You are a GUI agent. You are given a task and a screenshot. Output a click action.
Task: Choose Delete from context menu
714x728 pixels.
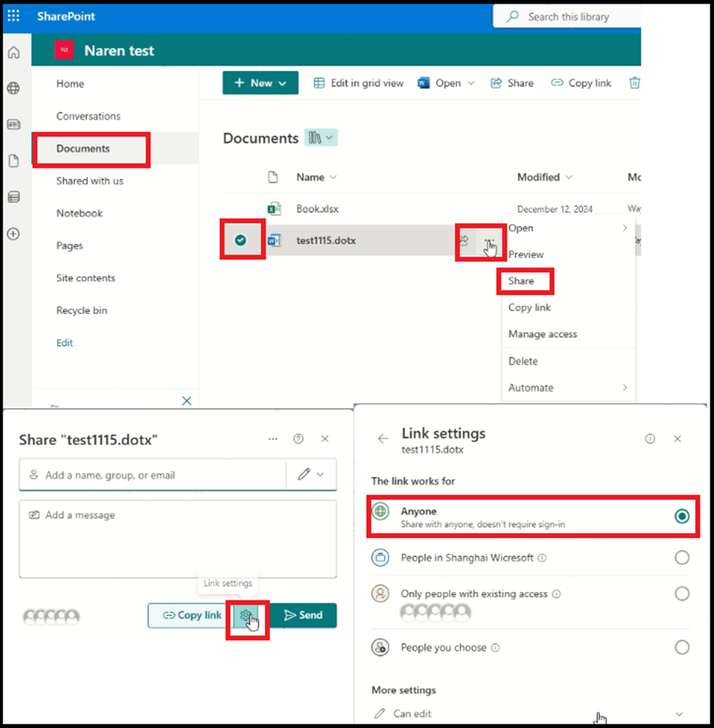coord(522,361)
